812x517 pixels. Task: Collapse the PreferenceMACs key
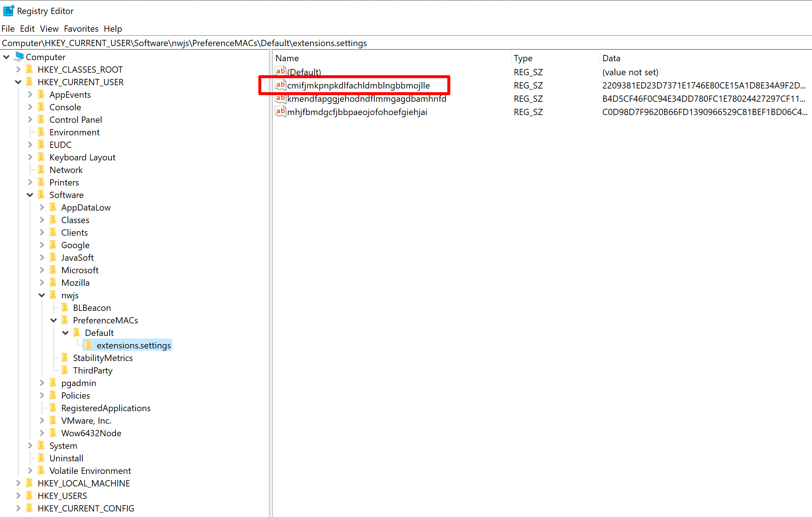[54, 320]
